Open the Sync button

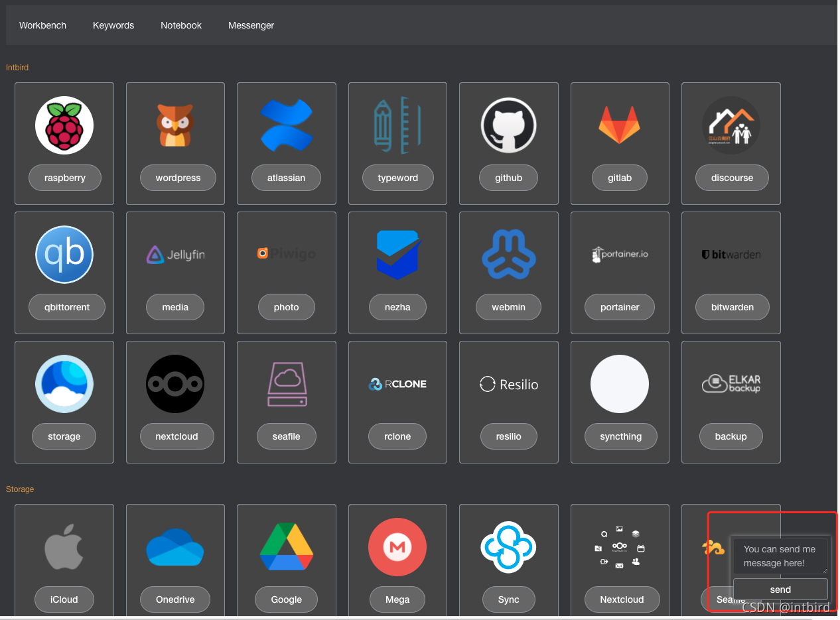coord(509,599)
